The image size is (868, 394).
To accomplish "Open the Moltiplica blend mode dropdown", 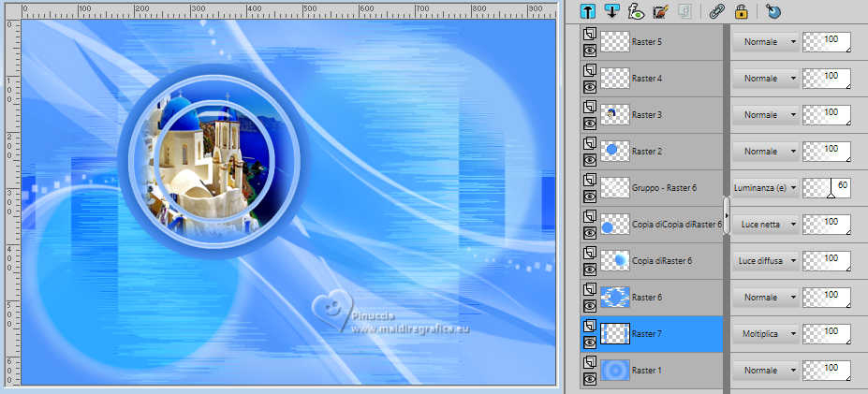I will point(766,334).
